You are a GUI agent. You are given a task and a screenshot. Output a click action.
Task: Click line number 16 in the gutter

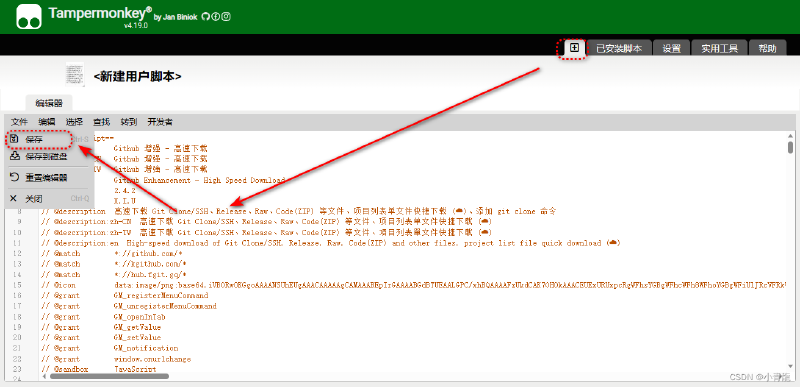click(x=17, y=296)
